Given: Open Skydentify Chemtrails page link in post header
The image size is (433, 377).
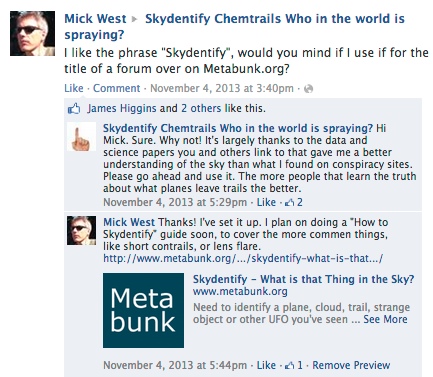Looking at the screenshot, I should (x=234, y=27).
